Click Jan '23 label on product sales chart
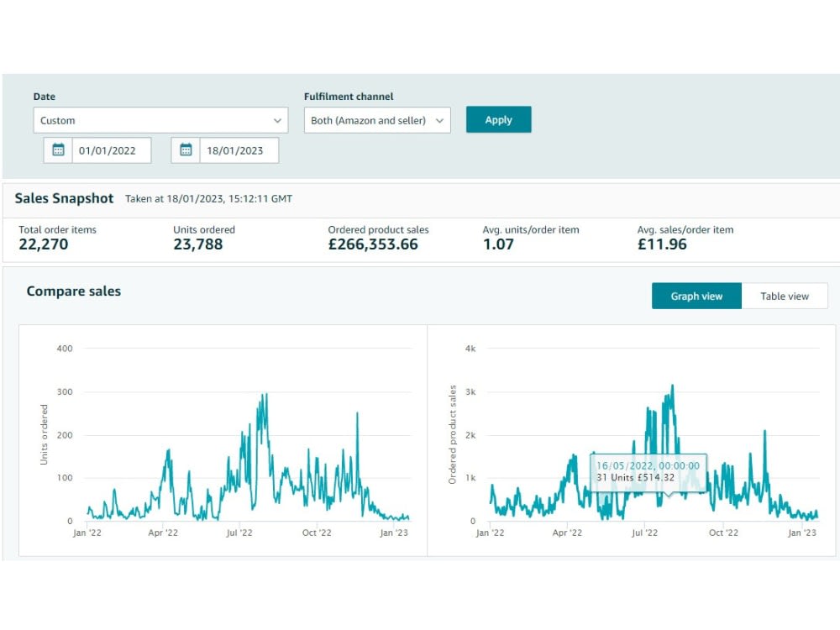Screen dimensions: 840x630 [802, 533]
